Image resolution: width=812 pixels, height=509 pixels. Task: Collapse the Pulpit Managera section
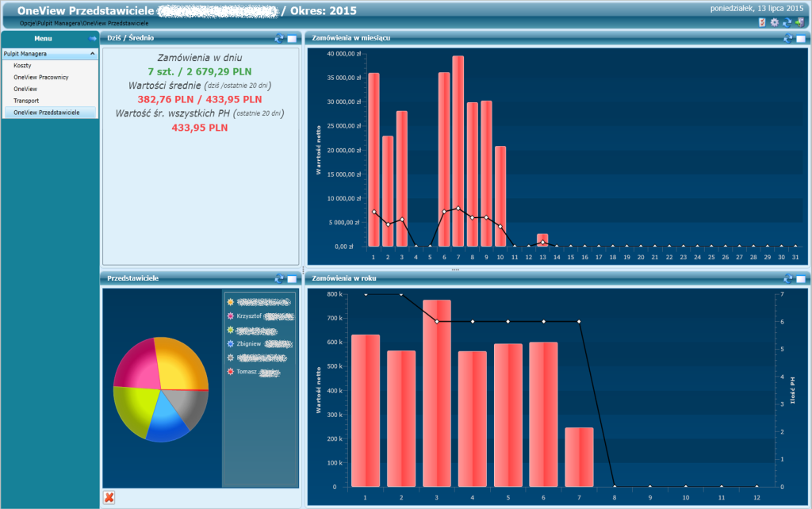coord(92,53)
